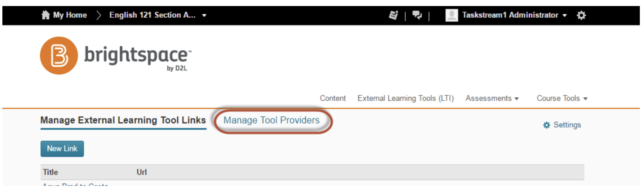The image size is (644, 190).
Task: Sort by the Title column header
Action: click(x=50, y=172)
